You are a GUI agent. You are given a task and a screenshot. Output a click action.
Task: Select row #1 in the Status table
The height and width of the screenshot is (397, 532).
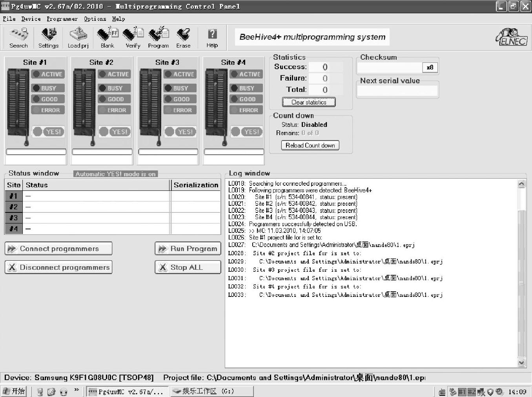(x=113, y=196)
